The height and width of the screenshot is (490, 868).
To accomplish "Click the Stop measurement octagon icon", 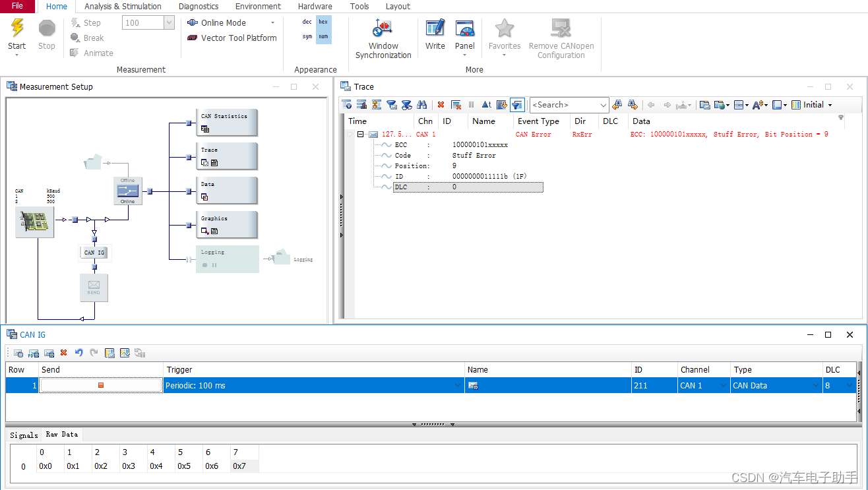I will 47,28.
